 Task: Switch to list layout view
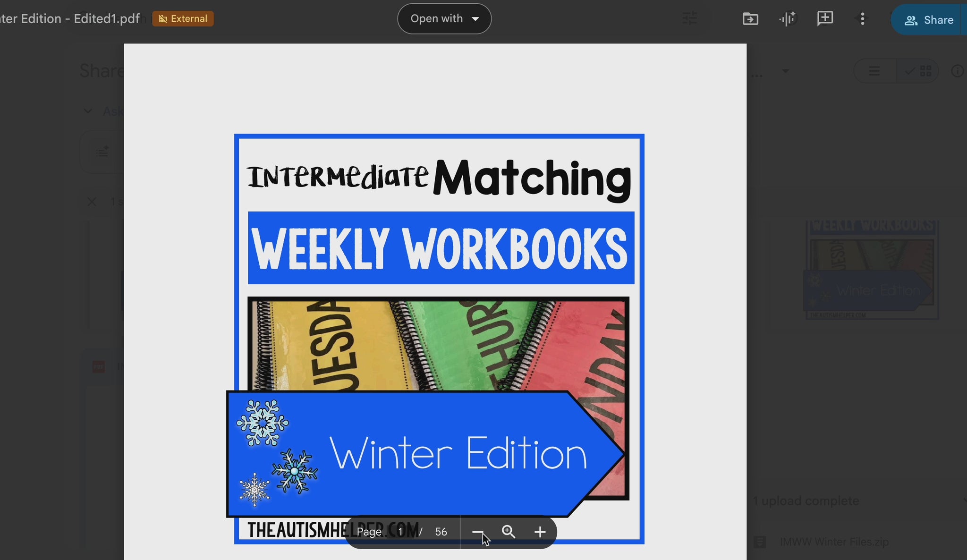pos(874,71)
